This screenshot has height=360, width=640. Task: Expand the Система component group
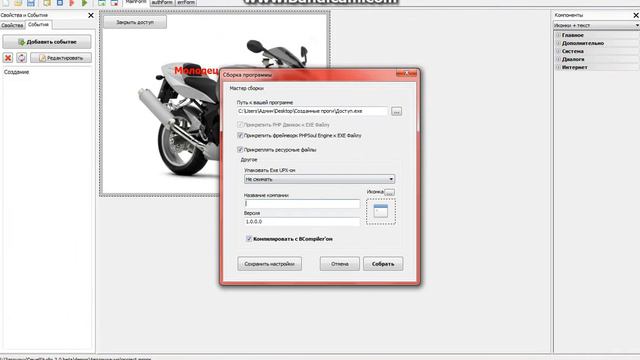pyautogui.click(x=558, y=51)
